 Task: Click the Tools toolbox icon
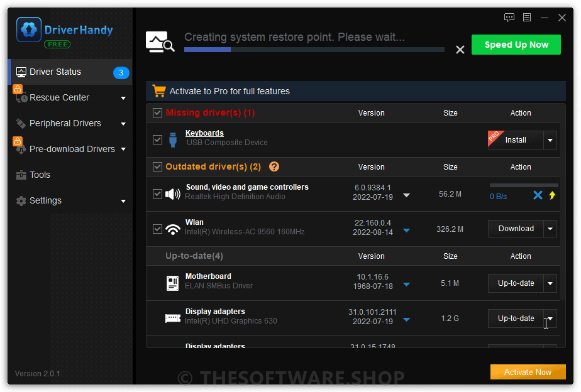pyautogui.click(x=21, y=175)
